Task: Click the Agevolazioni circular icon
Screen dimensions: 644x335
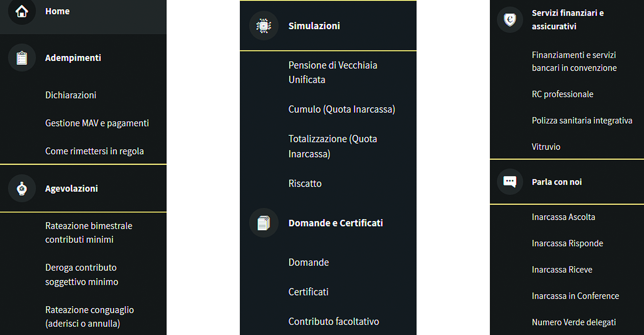Action: coord(22,188)
